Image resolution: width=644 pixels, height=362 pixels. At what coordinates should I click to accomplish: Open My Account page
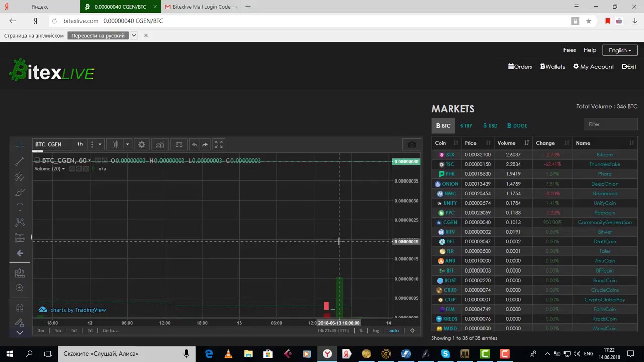(593, 67)
